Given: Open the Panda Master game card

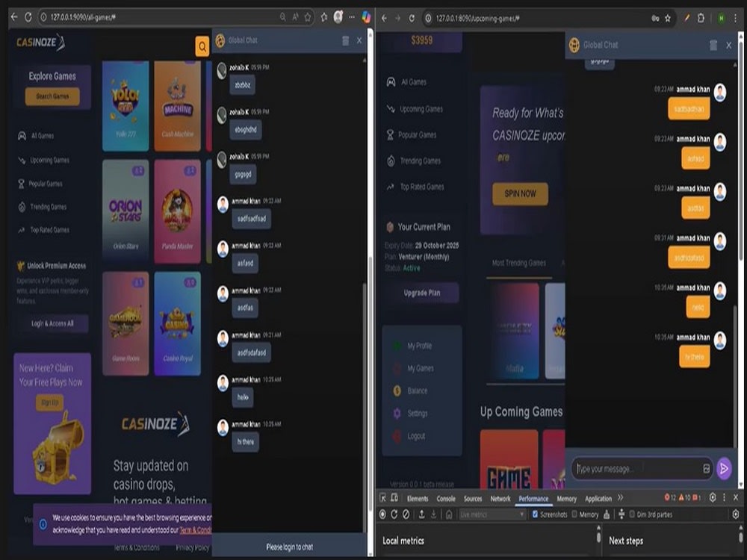Looking at the screenshot, I should 177,211.
